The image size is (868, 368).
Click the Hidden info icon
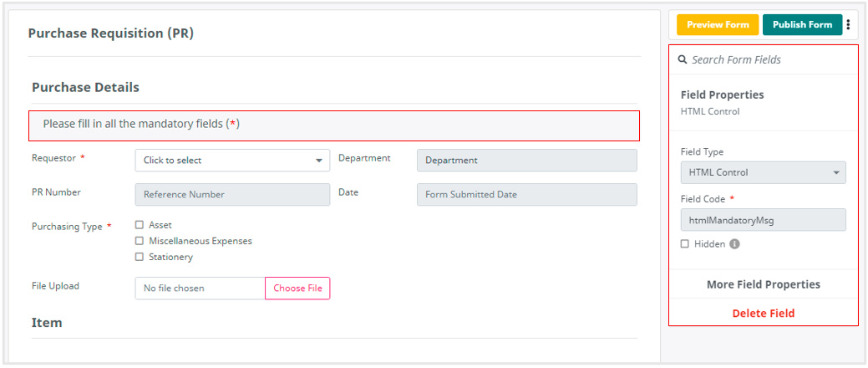(734, 244)
